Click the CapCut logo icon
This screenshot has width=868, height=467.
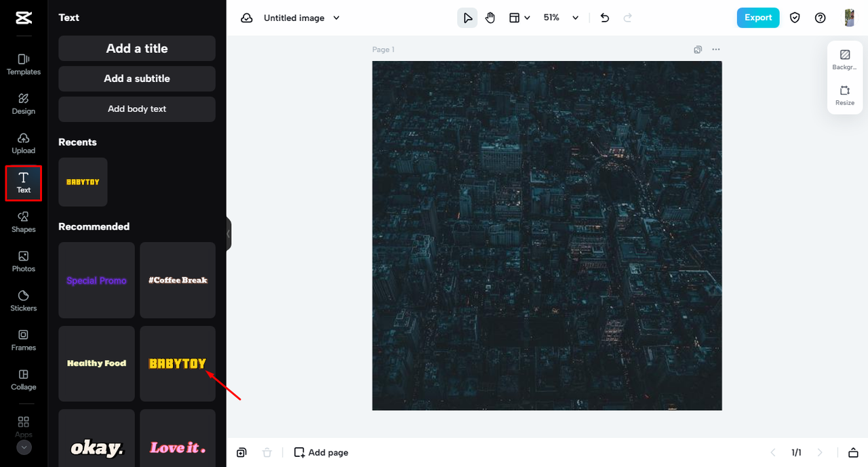[x=24, y=18]
